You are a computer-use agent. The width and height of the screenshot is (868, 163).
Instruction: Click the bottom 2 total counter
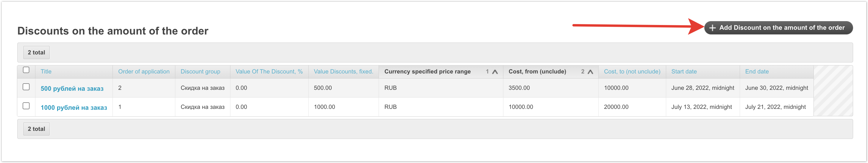coord(36,129)
